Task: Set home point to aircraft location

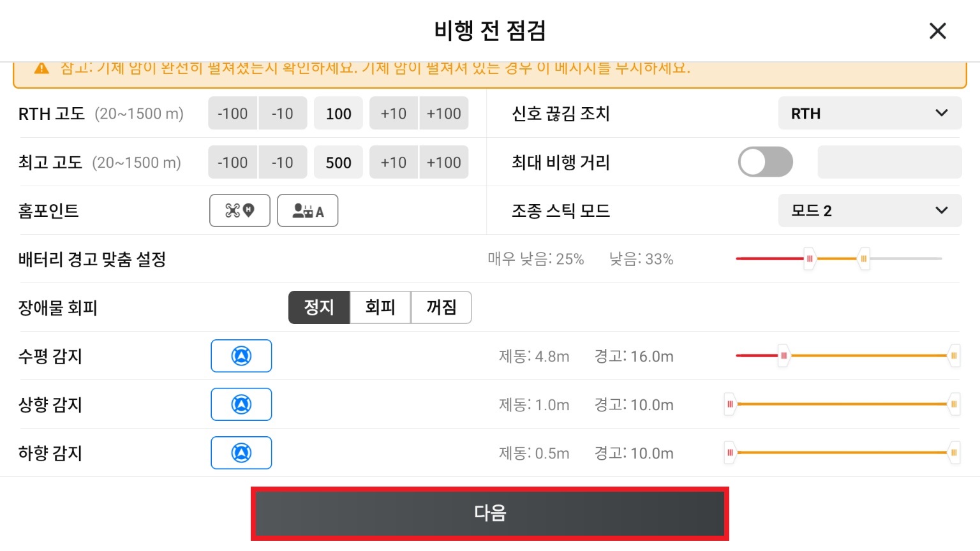Action: point(240,210)
